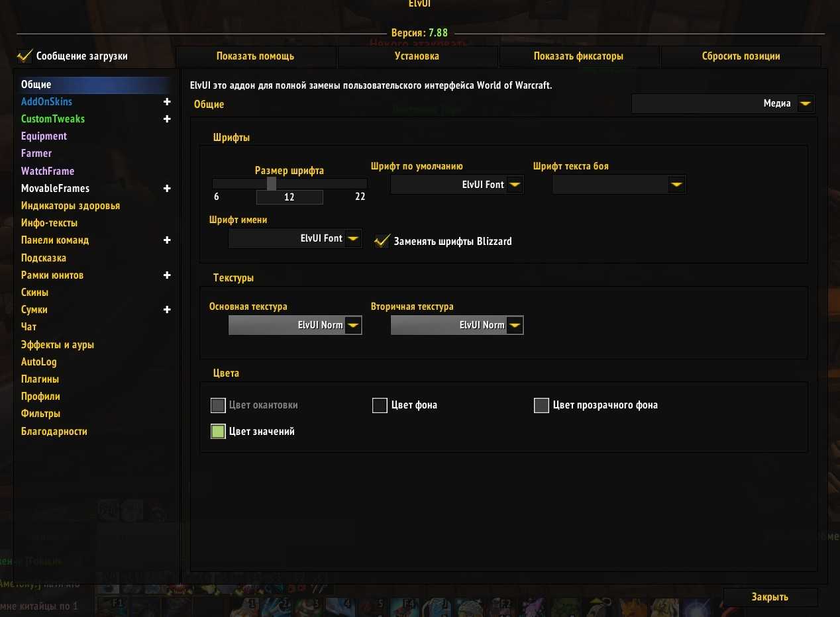Pick the Цвет окантовки color swatch
The image size is (840, 617).
218,405
